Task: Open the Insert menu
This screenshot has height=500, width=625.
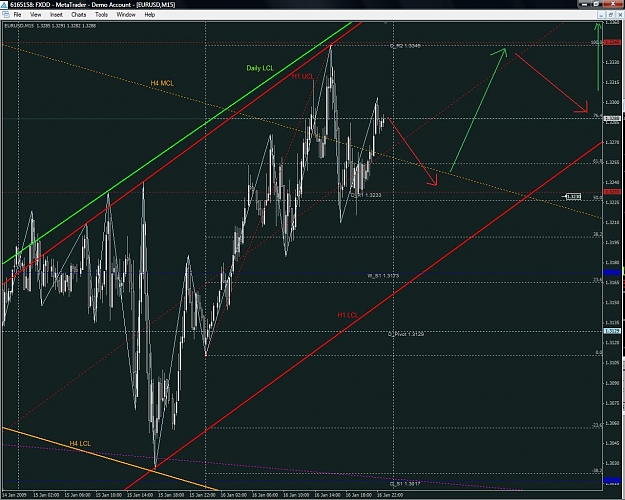Action: pyautogui.click(x=56, y=15)
